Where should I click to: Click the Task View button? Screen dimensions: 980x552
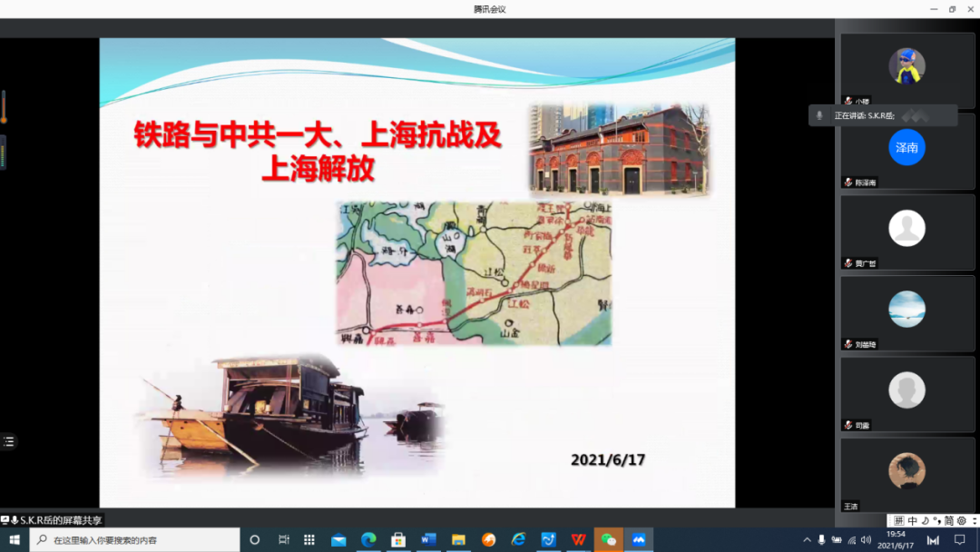286,539
